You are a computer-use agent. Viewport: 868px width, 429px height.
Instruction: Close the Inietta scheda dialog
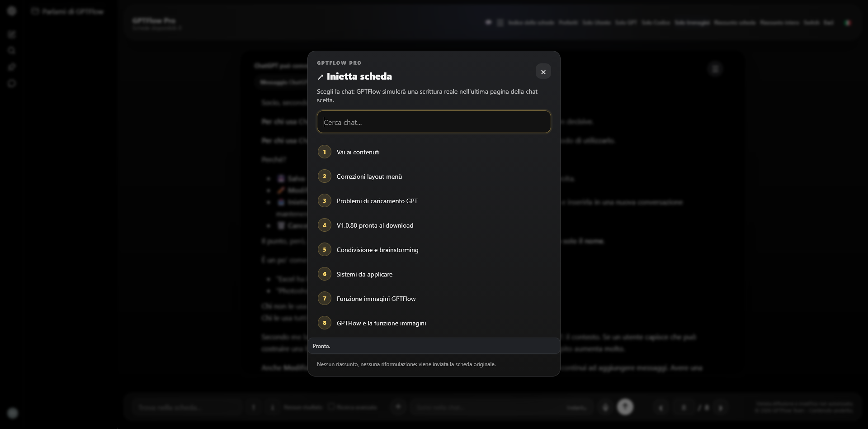tap(543, 71)
